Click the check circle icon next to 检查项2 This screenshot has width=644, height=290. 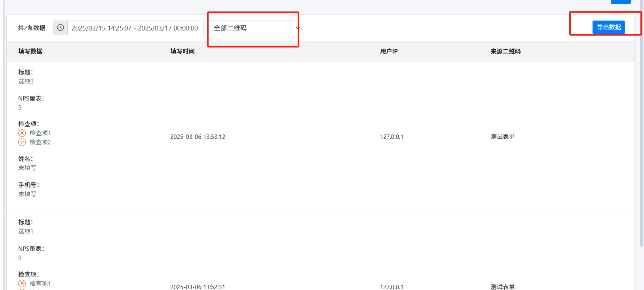pos(22,142)
